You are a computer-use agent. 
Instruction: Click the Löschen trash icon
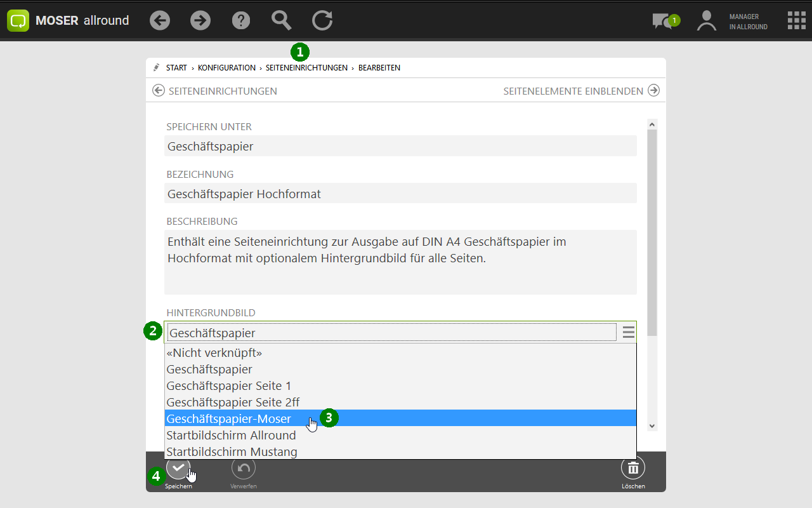coord(632,469)
